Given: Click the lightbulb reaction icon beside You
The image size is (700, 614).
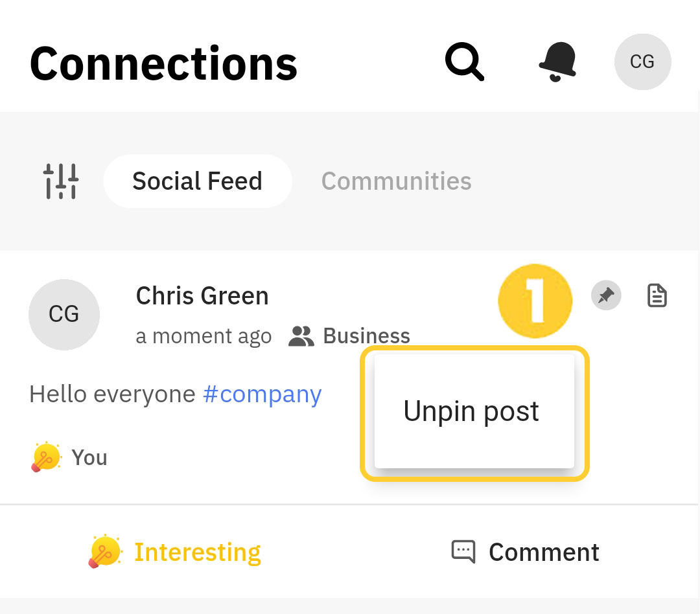Looking at the screenshot, I should 45,457.
